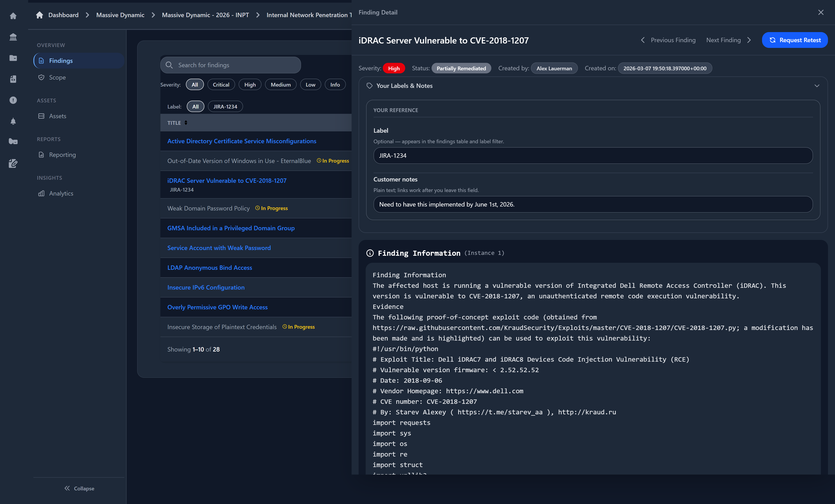Click the High severity badge on the finding

coord(394,68)
